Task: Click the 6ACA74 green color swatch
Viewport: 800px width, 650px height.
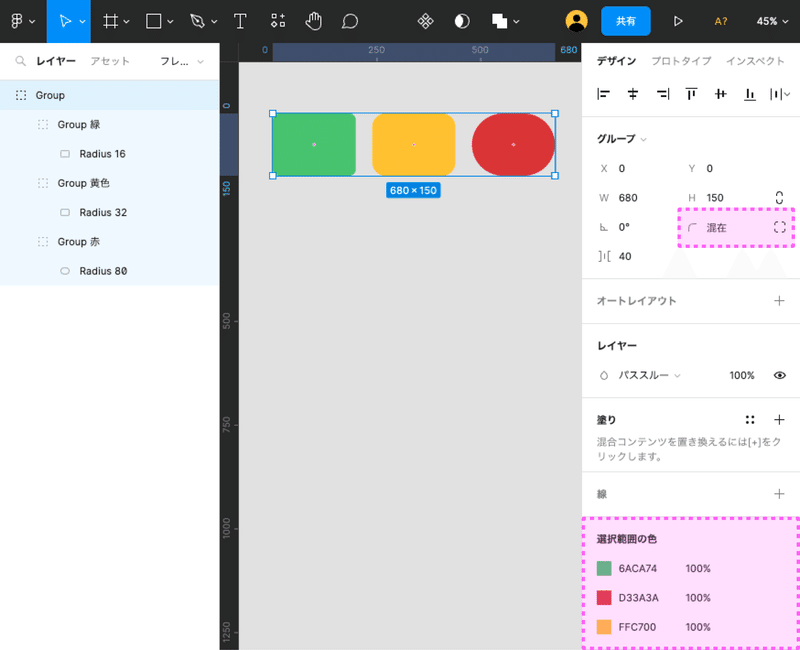Action: point(604,568)
